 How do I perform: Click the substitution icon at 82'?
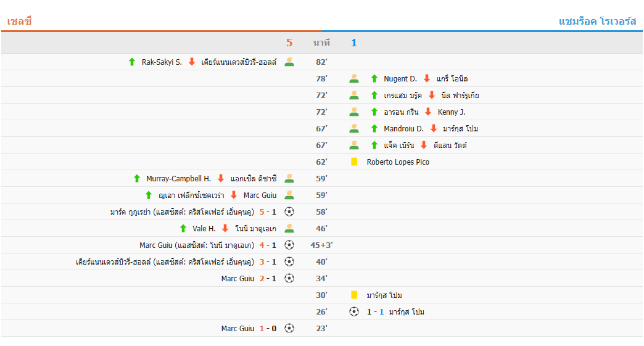[289, 62]
